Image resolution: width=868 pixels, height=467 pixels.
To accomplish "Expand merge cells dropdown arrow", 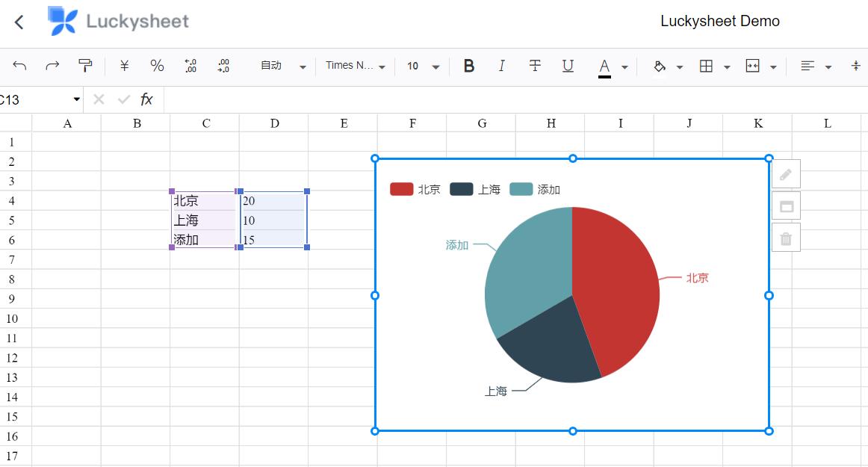I will (773, 67).
